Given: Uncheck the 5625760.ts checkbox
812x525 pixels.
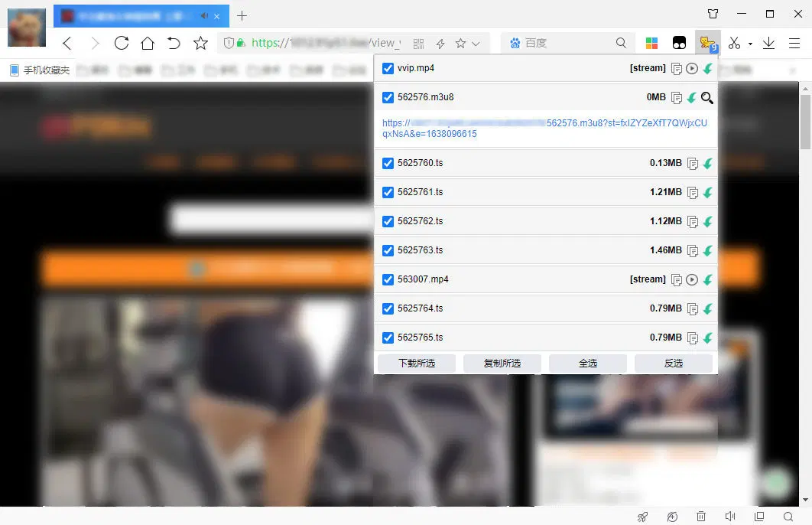Looking at the screenshot, I should coord(388,164).
